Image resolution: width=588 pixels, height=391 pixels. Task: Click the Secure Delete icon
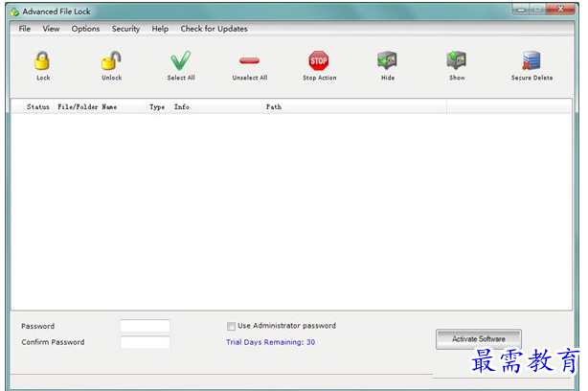(531, 60)
